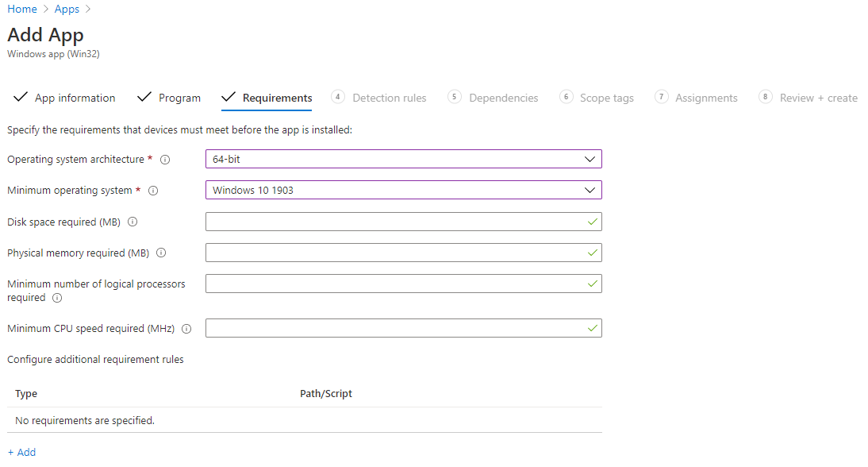Click the checkmark icon on App information step
868x467 pixels.
[x=21, y=97]
